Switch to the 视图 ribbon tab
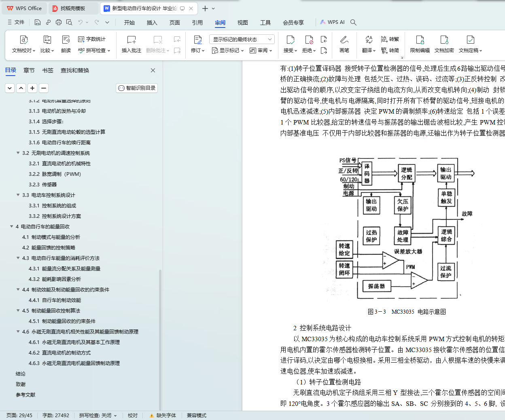The width and height of the screenshot is (505, 420). 243,23
